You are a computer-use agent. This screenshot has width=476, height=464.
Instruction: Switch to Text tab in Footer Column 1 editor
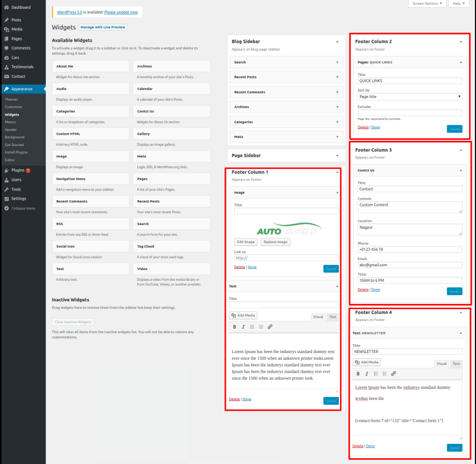point(333,317)
